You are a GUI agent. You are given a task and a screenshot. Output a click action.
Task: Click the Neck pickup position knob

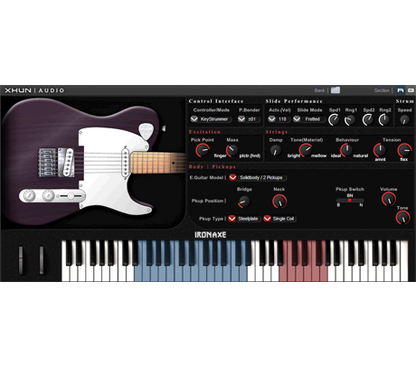(x=279, y=201)
